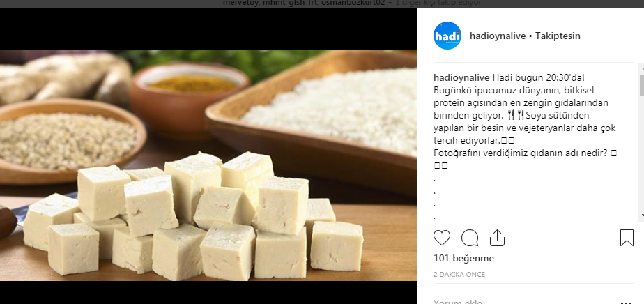Image resolution: width=644 pixels, height=304 pixels.
Task: Open the 2 DAKİKA ÖNCE timestamp
Action: pyautogui.click(x=459, y=274)
